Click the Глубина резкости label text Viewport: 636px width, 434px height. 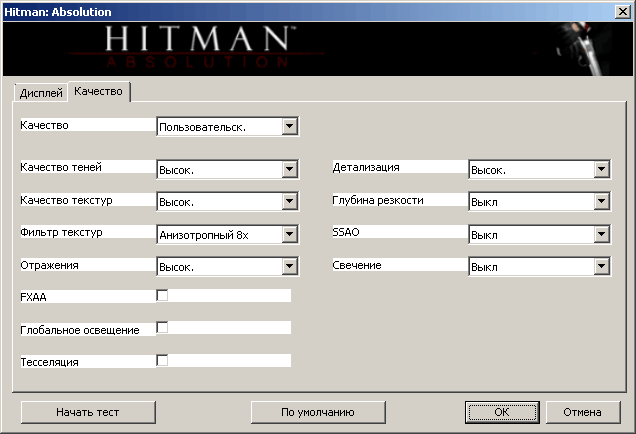378,200
